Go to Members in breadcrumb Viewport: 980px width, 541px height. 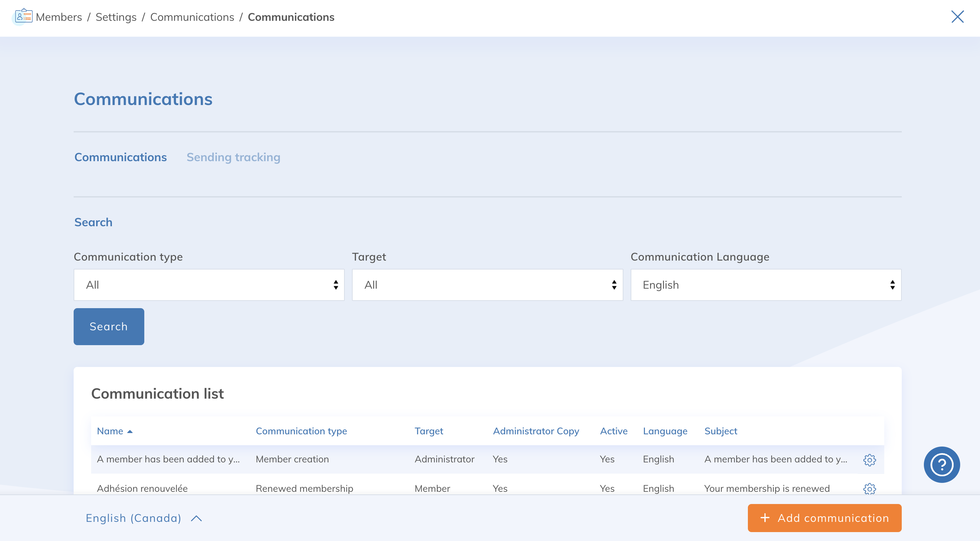pos(59,17)
